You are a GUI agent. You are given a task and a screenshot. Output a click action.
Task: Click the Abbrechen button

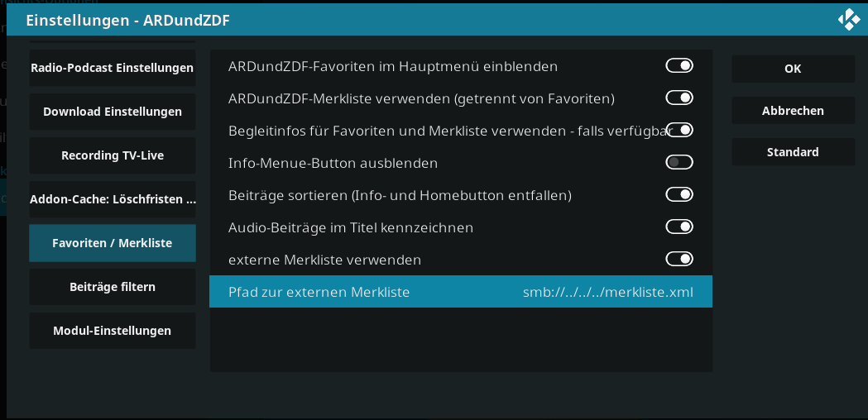click(794, 111)
